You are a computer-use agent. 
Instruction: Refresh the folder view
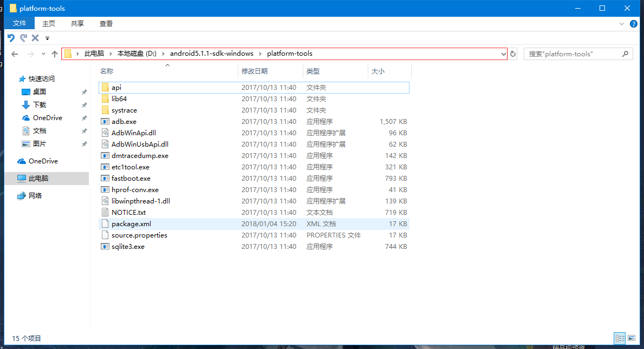pyautogui.click(x=513, y=54)
